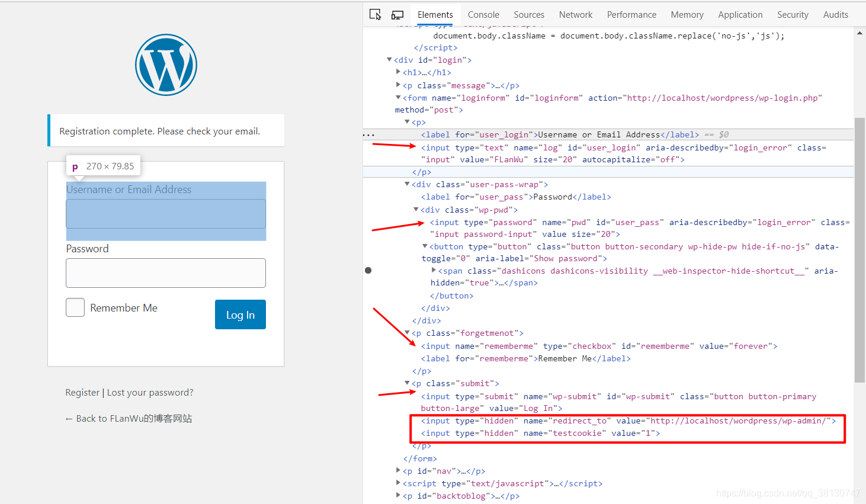Select the input name="wp-submit" line
The height and width of the screenshot is (504, 866).
[619, 402]
